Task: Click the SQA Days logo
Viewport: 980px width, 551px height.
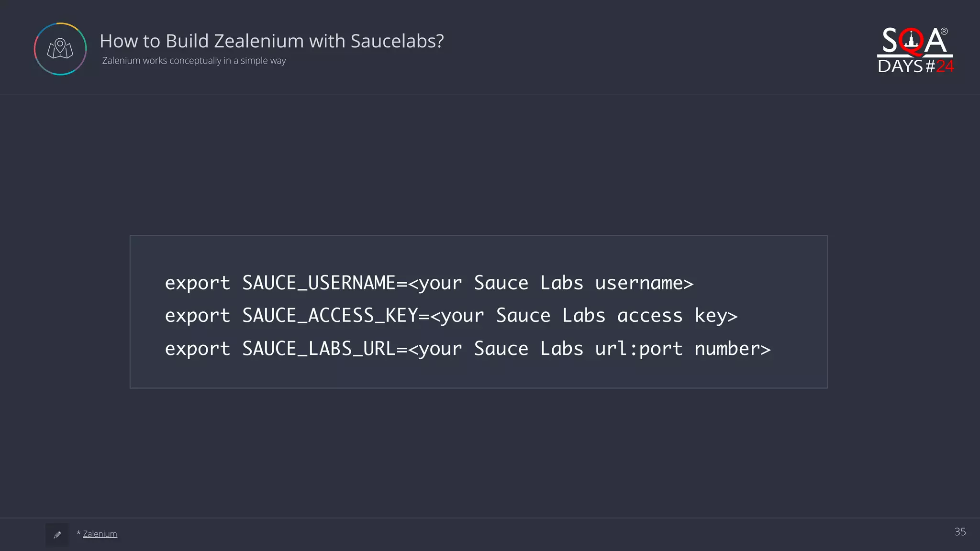Action: coord(915,50)
